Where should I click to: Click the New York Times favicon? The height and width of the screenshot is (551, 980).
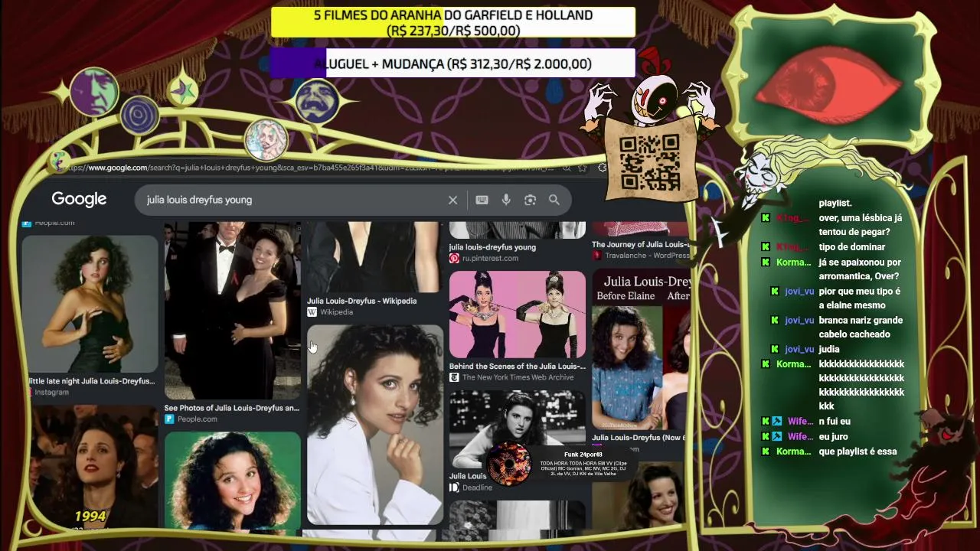pos(454,377)
